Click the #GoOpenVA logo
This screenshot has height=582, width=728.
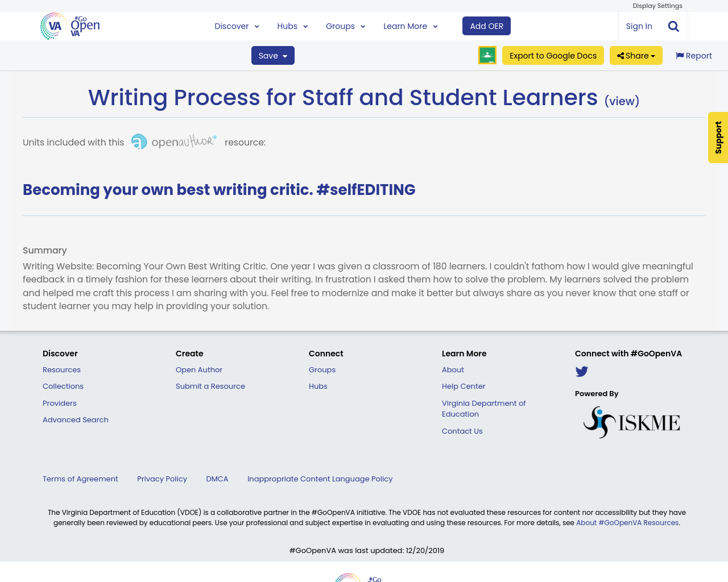(68, 25)
